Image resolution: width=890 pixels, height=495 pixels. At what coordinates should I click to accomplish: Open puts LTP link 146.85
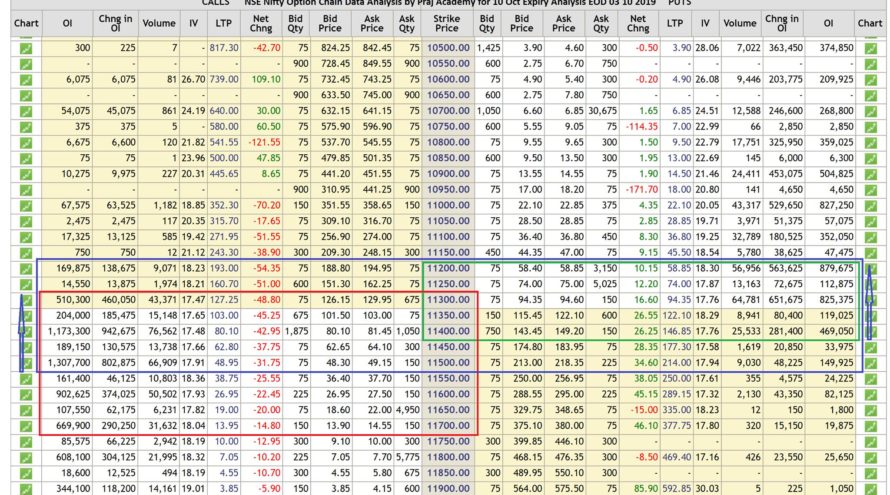tap(677, 331)
